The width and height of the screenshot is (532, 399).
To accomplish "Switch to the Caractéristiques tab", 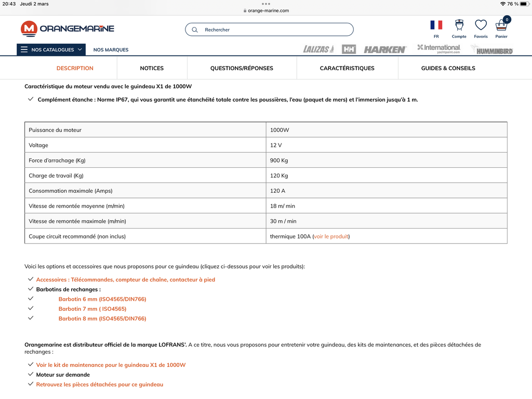I will tap(347, 68).
